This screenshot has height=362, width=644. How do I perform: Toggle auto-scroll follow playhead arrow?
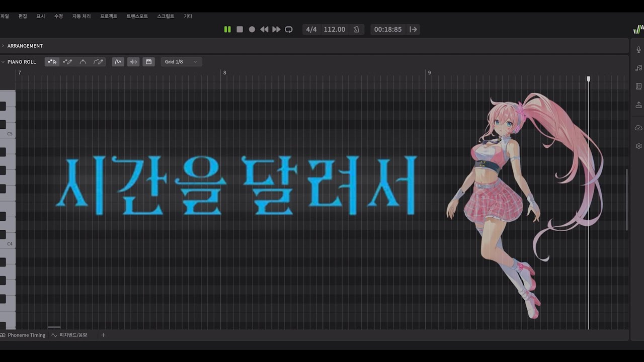point(414,30)
